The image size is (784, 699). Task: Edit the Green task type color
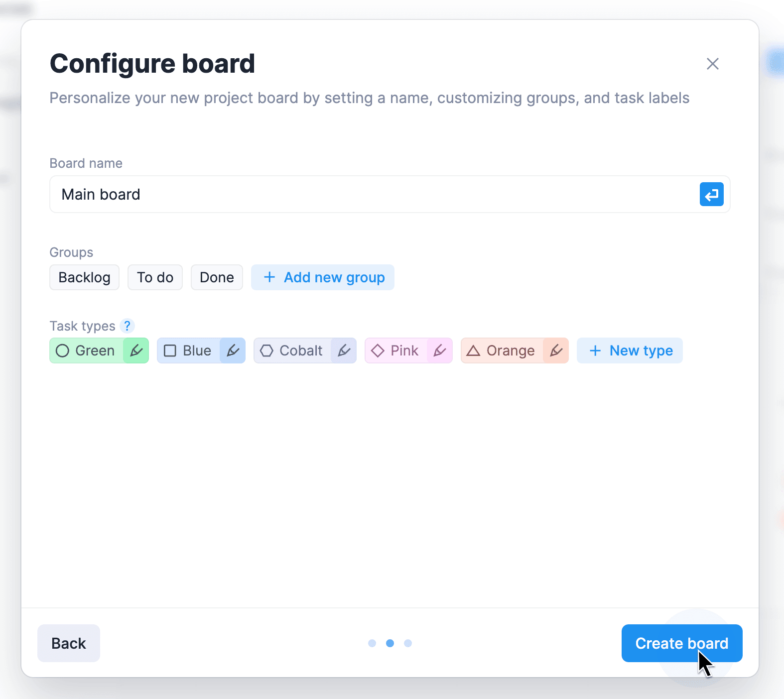(136, 350)
